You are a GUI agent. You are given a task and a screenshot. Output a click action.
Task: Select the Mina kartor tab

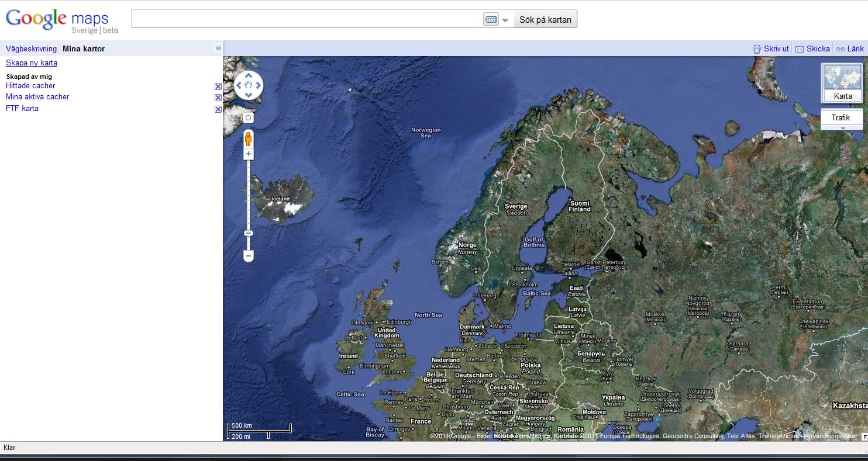pyautogui.click(x=84, y=49)
